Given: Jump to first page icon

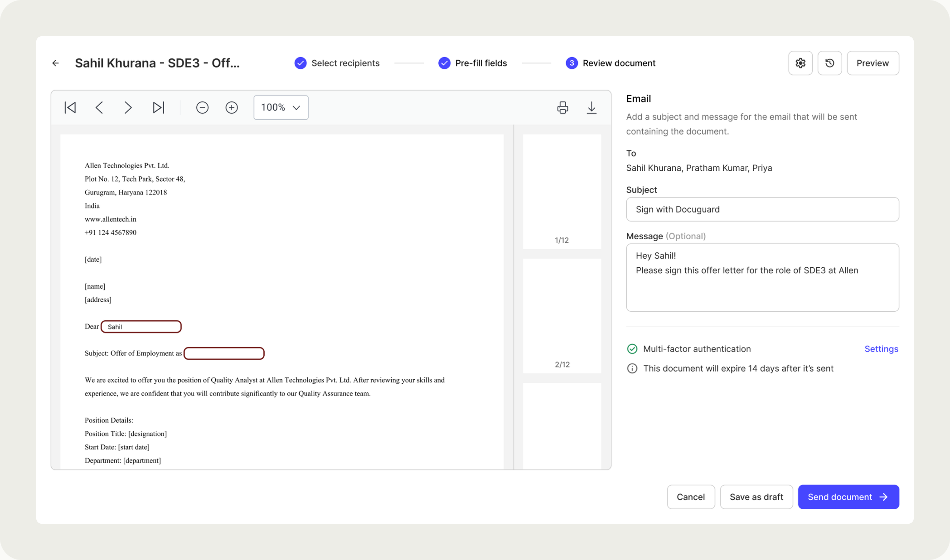Looking at the screenshot, I should (70, 107).
